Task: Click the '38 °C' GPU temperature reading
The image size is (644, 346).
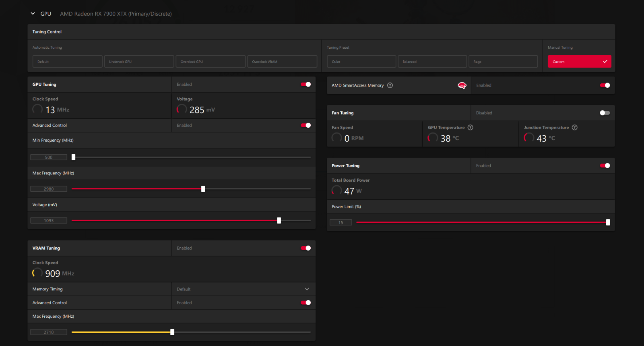Action: tap(450, 138)
